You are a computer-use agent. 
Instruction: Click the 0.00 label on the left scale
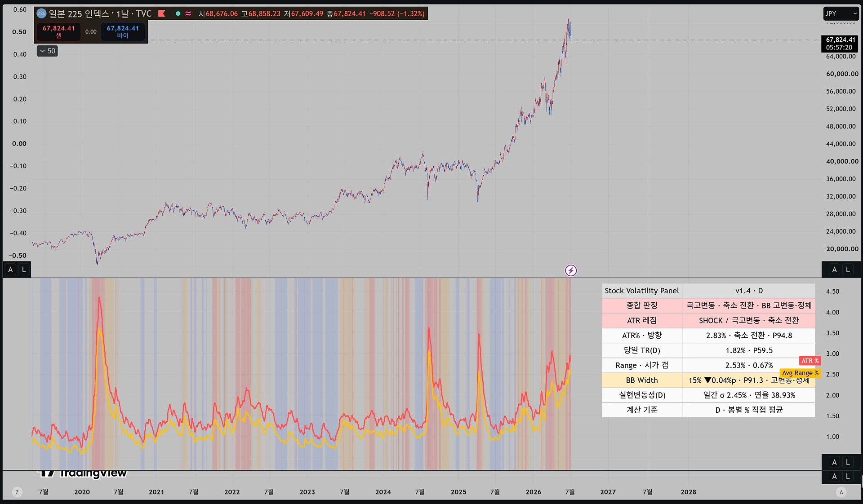coord(19,144)
